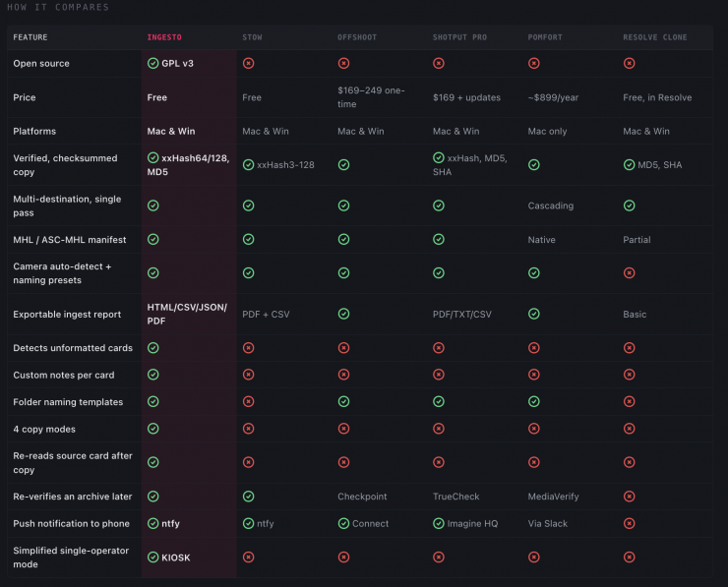Click the check icon beside KIOSK
Viewport: 728px width, 587px height.
152,557
